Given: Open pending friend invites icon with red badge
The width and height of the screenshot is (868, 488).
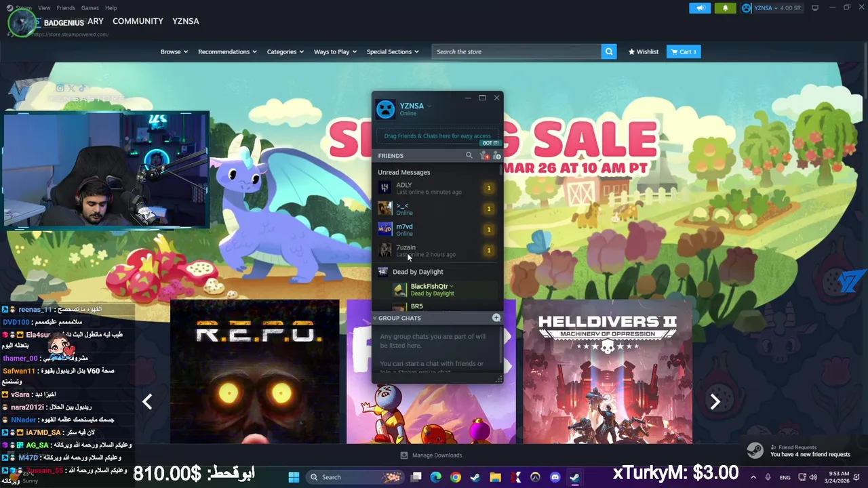Looking at the screenshot, I should [x=484, y=156].
